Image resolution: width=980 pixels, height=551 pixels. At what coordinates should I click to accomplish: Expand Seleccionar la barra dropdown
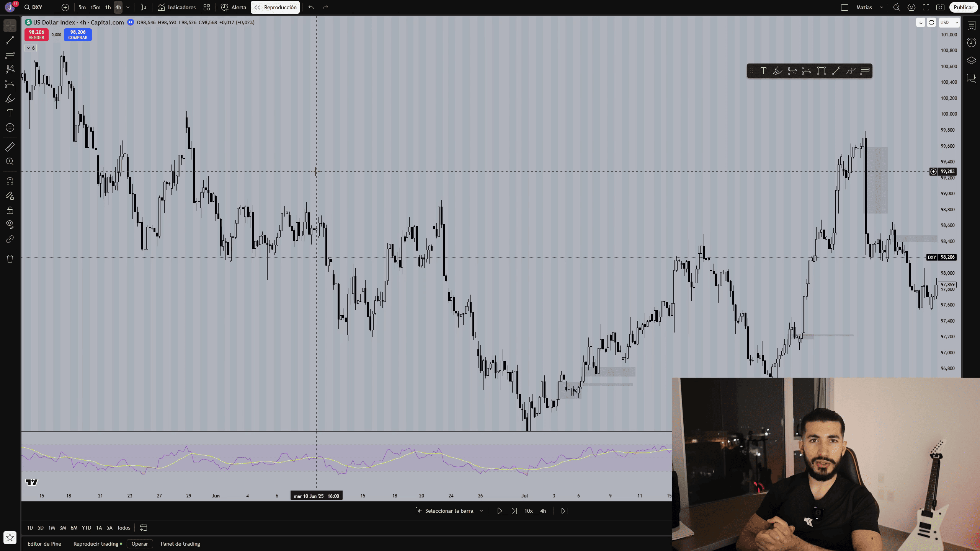click(481, 511)
